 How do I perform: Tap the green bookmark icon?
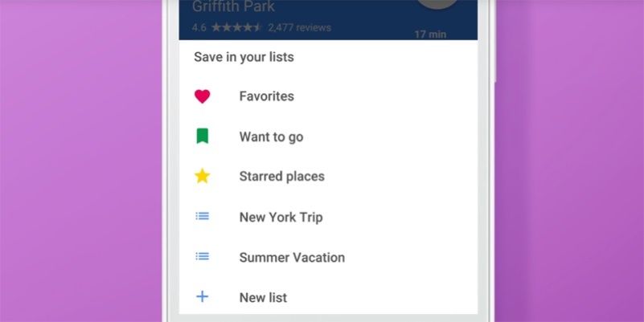203,137
